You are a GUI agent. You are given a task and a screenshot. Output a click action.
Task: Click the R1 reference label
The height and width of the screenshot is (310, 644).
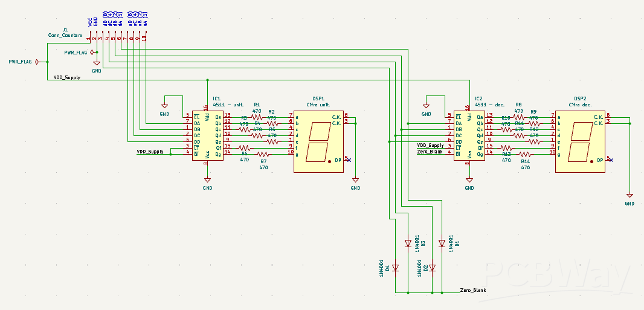(257, 105)
